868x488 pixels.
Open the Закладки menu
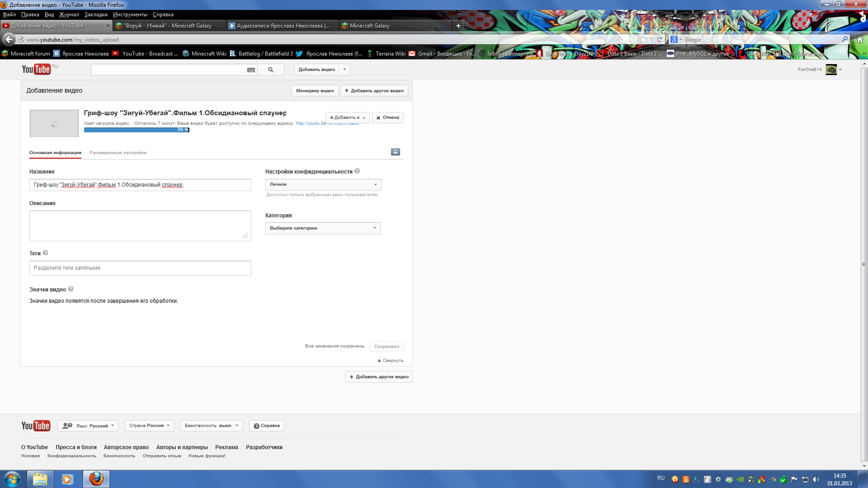tap(96, 14)
